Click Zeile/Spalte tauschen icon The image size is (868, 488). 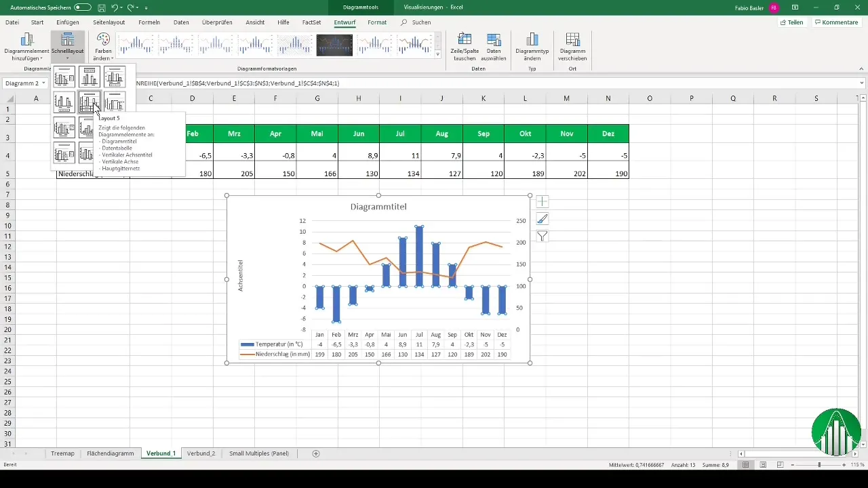[x=465, y=46]
